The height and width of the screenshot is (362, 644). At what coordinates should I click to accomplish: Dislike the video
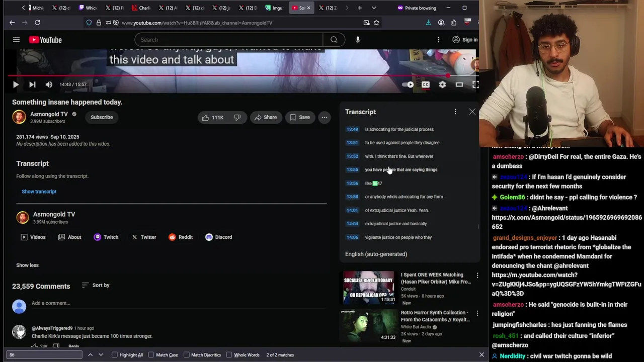click(237, 117)
